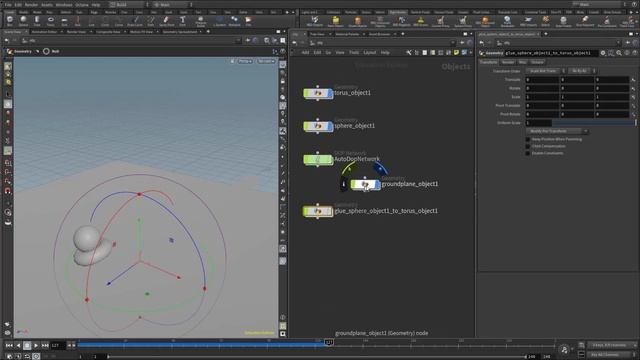This screenshot has width=640, height=360.
Task: Click Play forward button
Action: pyautogui.click(x=36, y=346)
